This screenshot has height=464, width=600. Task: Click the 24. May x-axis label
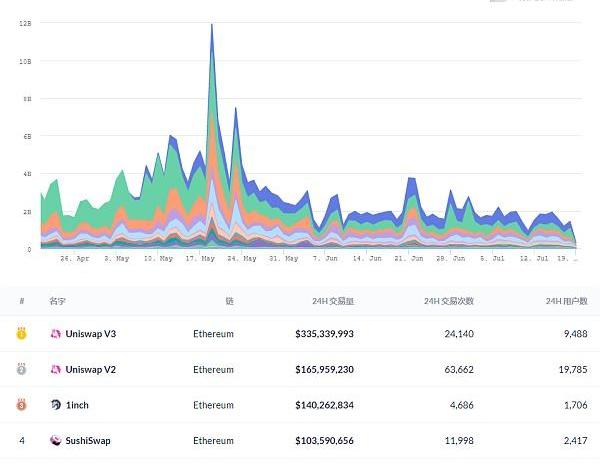coord(242,259)
